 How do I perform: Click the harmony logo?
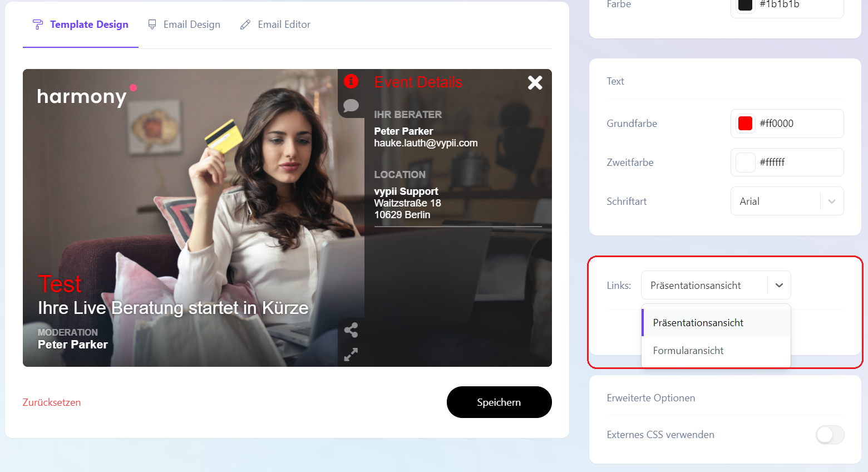(x=87, y=96)
